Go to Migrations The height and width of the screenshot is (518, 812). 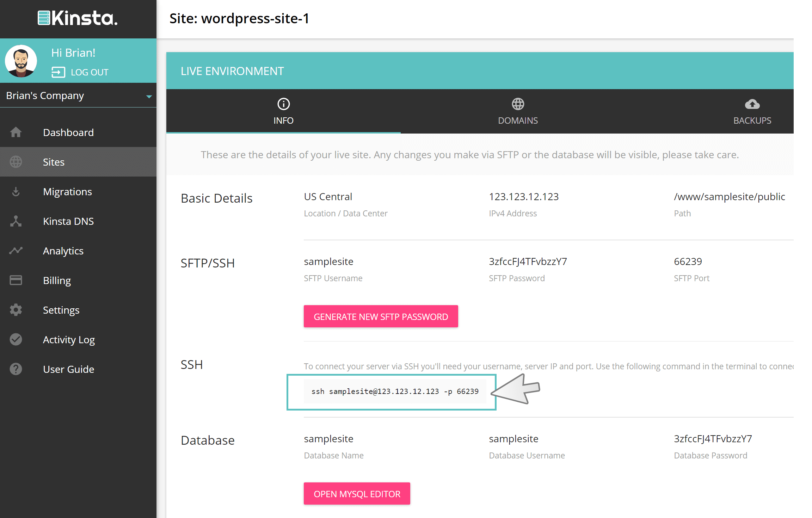pos(67,192)
